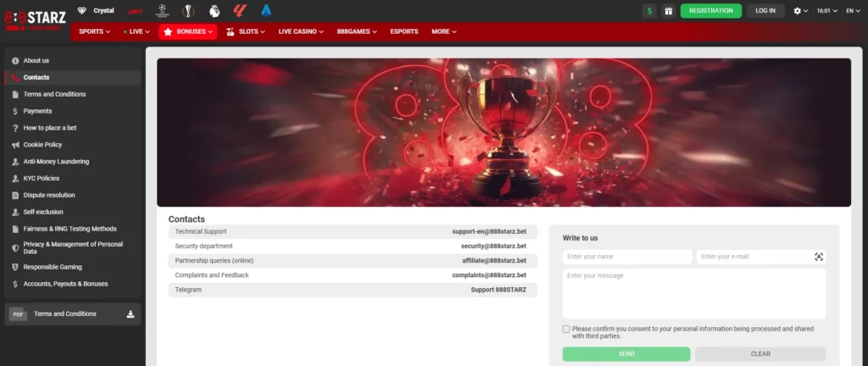Click the Partnership queries (online) label
Screen dimensions: 868x366
[x=214, y=260]
